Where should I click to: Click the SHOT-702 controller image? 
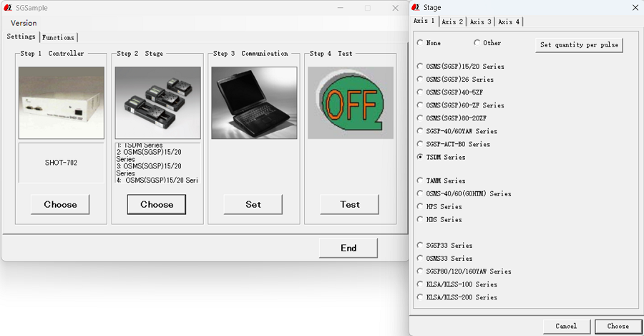coord(61,102)
